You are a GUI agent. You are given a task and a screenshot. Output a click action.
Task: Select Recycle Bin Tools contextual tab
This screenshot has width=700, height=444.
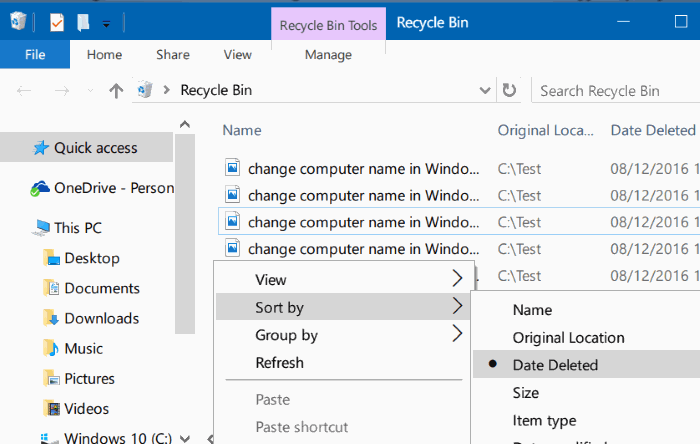click(329, 25)
